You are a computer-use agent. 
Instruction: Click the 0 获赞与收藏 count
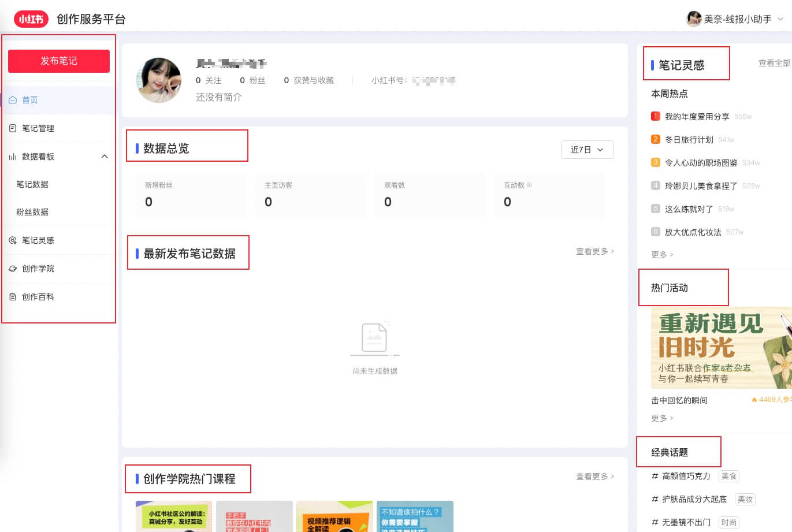309,80
